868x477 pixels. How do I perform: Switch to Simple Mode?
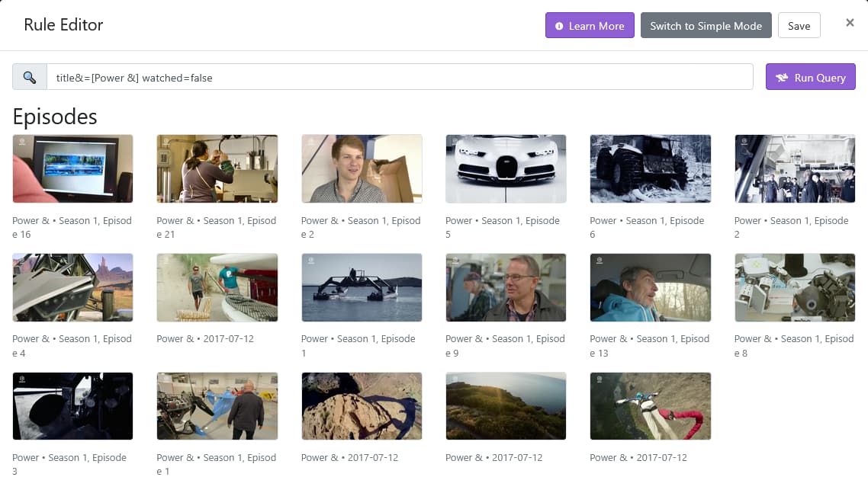tap(706, 26)
